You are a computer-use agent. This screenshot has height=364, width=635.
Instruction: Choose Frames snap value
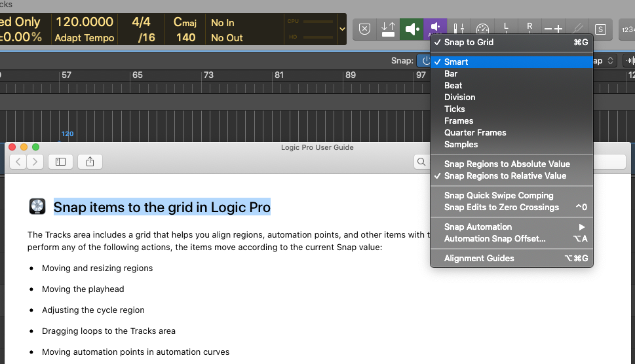tap(512, 120)
